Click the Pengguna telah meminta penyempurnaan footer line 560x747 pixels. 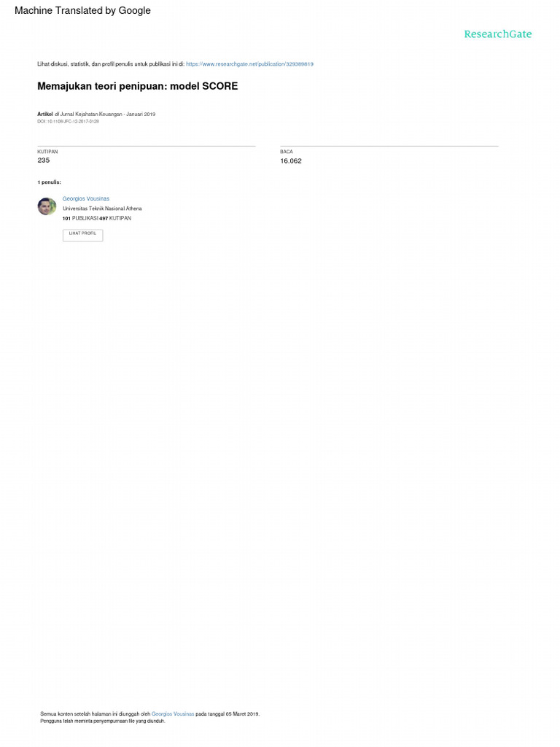click(x=102, y=721)
